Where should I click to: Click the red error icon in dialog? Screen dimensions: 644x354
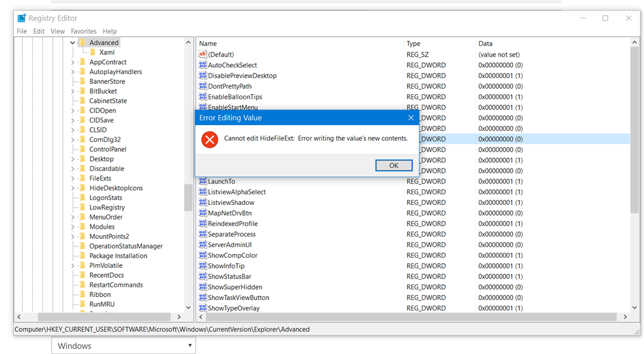(209, 140)
